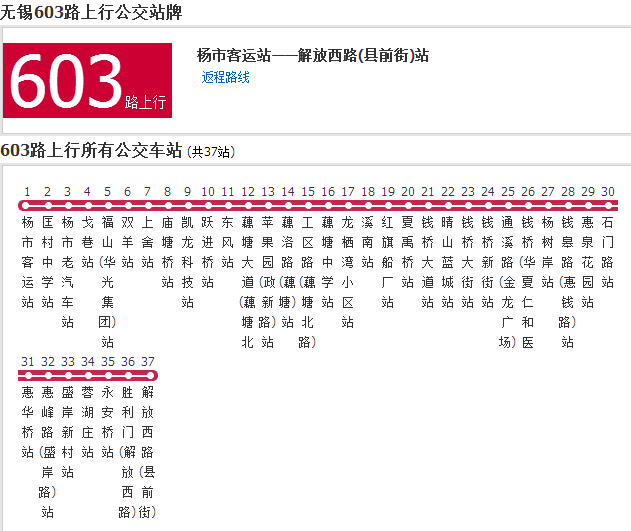Select stop 29 惠泉花园站

[588, 262]
